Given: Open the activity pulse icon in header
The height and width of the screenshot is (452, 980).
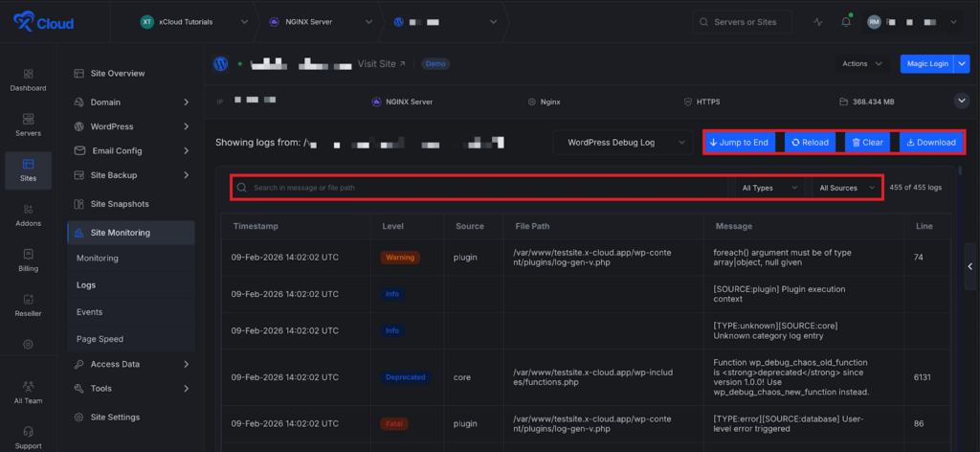Looking at the screenshot, I should [818, 22].
